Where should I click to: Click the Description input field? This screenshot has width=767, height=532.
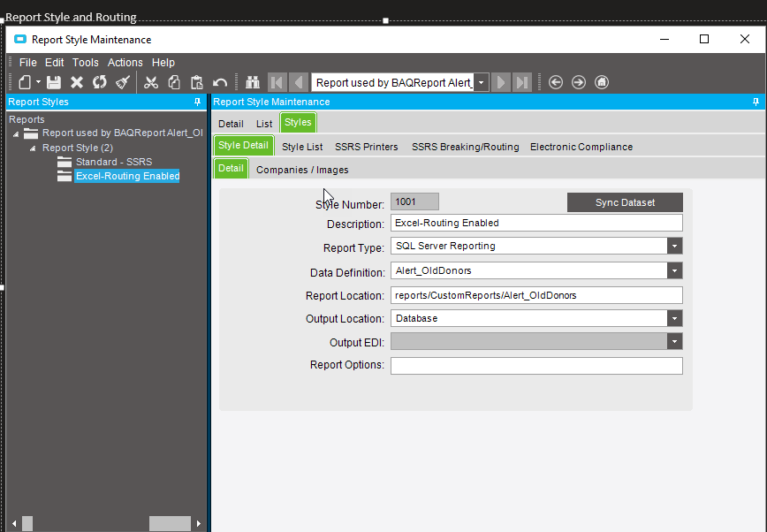coord(536,223)
